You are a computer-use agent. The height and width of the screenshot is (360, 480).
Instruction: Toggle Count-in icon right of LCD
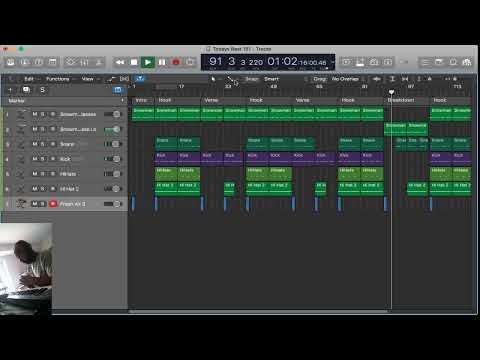374,62
